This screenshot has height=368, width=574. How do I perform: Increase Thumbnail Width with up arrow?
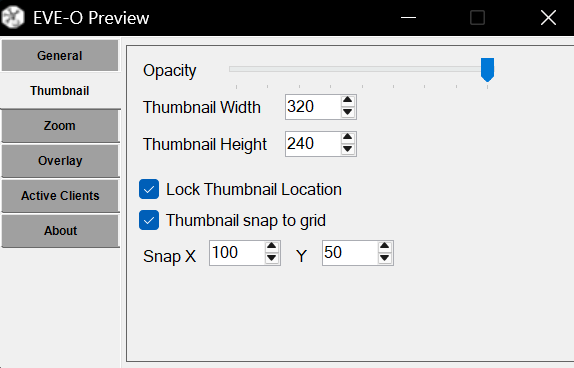click(347, 101)
